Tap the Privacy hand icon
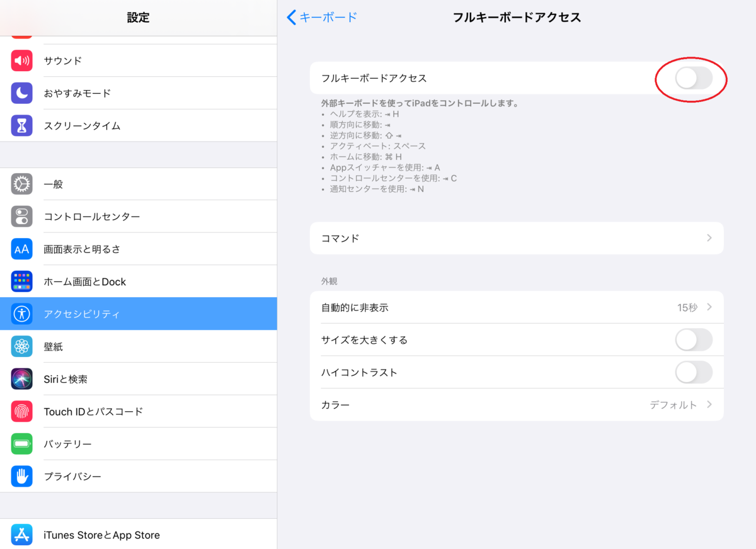The width and height of the screenshot is (756, 549). [21, 476]
